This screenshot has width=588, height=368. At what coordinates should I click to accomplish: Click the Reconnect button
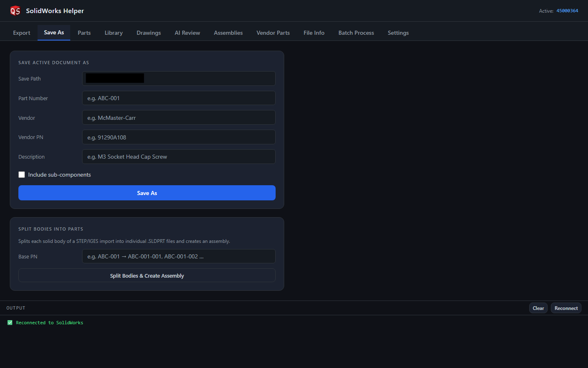pos(566,308)
